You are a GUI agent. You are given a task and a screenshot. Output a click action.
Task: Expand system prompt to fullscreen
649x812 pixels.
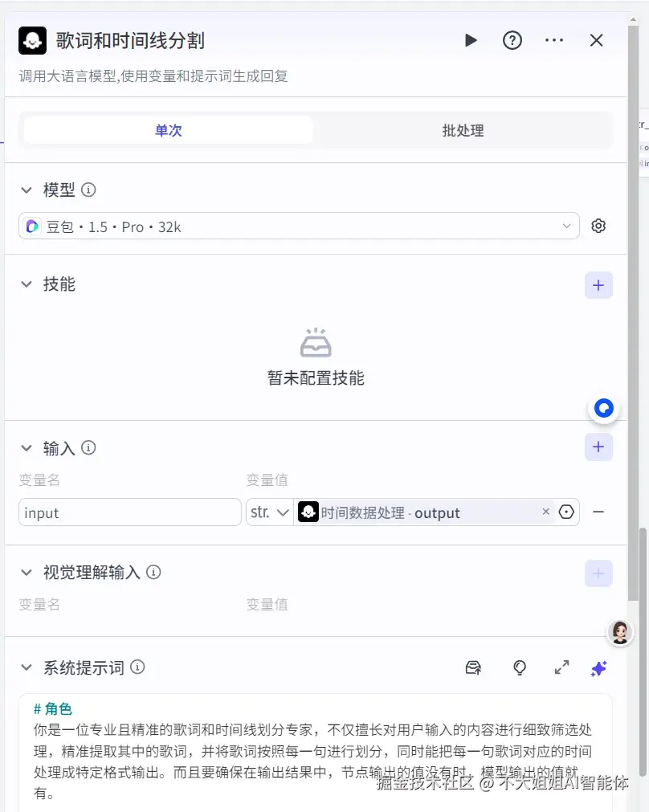pos(561,667)
